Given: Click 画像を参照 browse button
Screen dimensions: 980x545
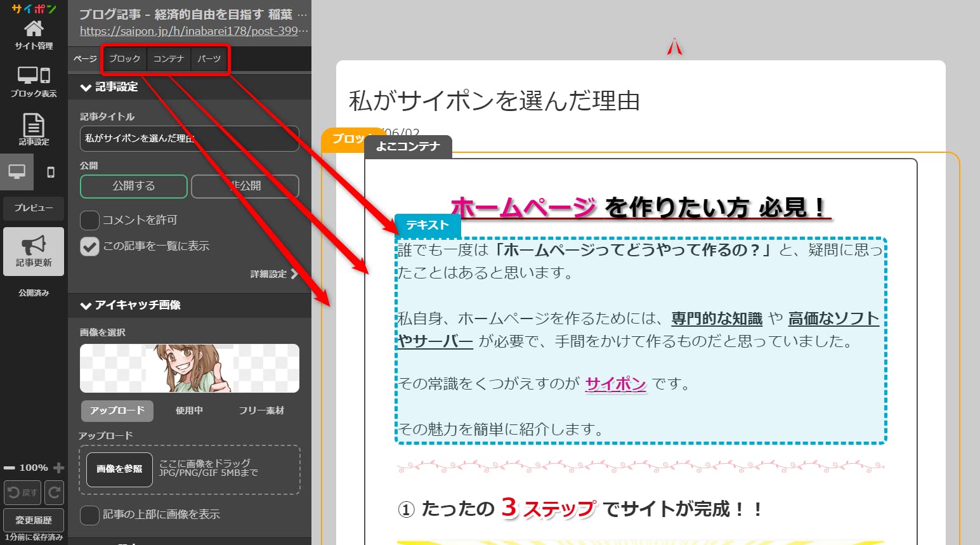Looking at the screenshot, I should (x=119, y=469).
